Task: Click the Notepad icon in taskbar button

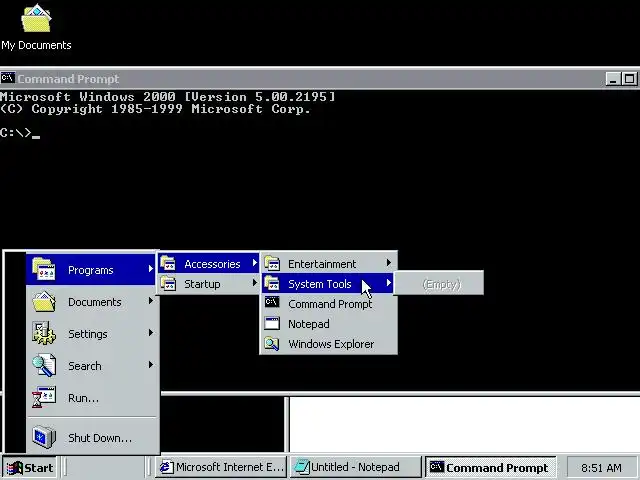Action: click(302, 467)
